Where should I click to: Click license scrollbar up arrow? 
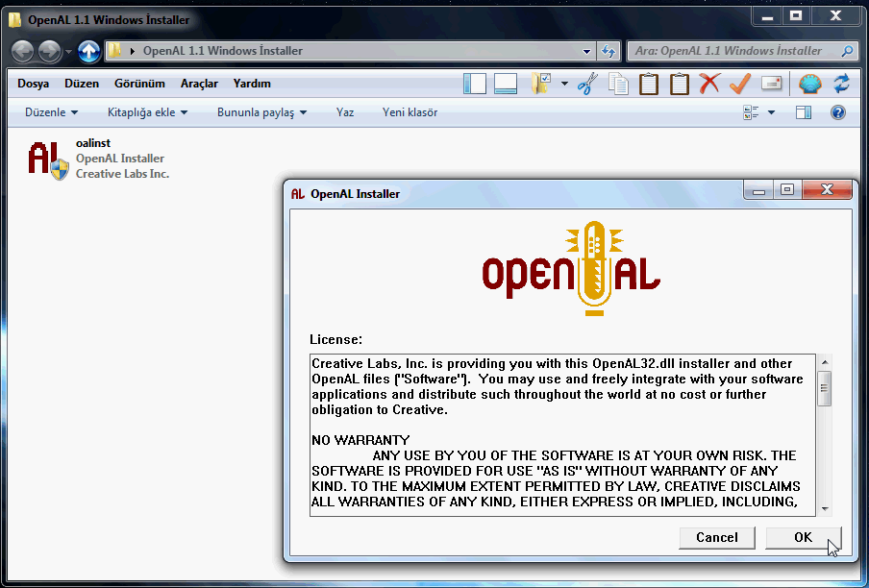[825, 362]
